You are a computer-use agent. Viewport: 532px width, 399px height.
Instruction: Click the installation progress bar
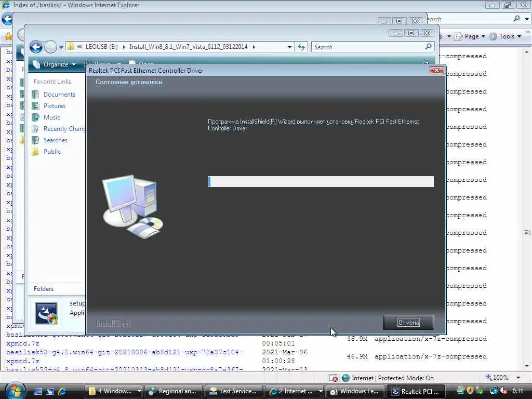(321, 181)
